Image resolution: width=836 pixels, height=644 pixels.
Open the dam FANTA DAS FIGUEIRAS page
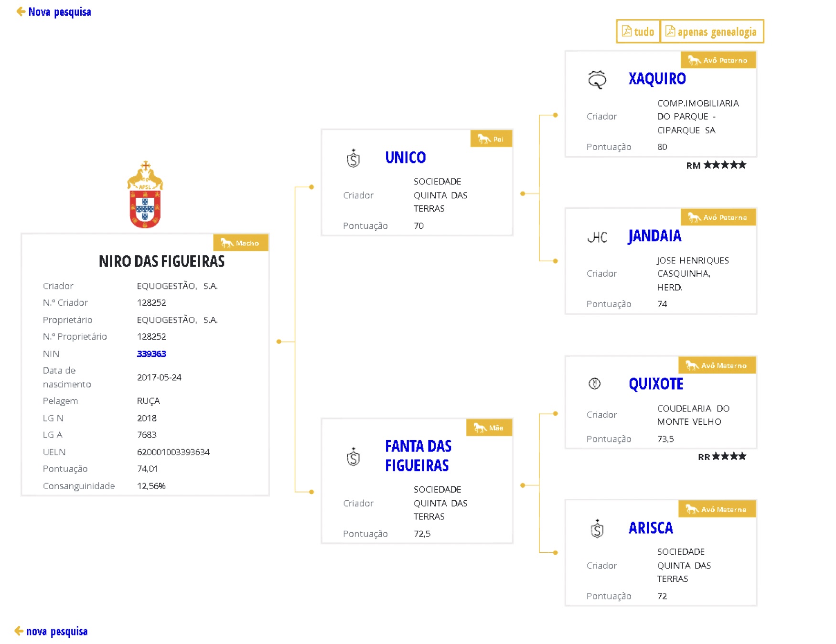tap(418, 456)
